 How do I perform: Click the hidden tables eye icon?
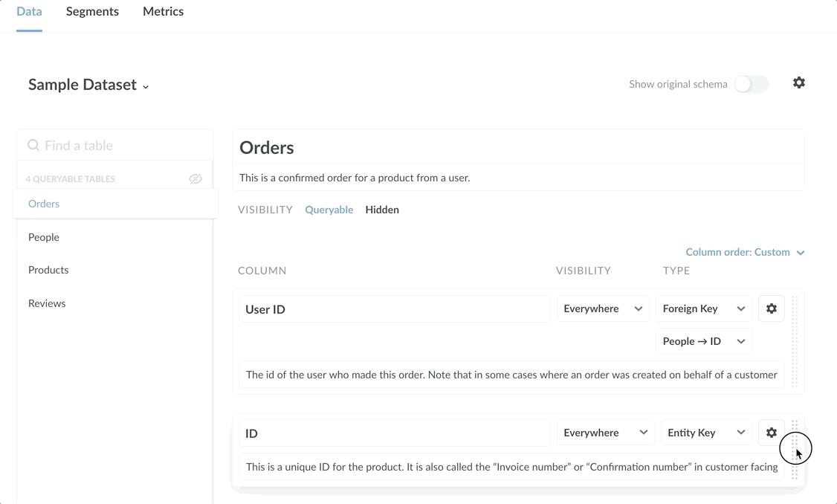point(195,179)
